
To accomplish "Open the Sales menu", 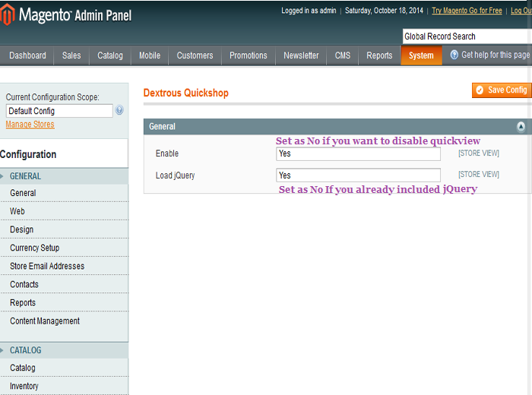I will coord(71,55).
